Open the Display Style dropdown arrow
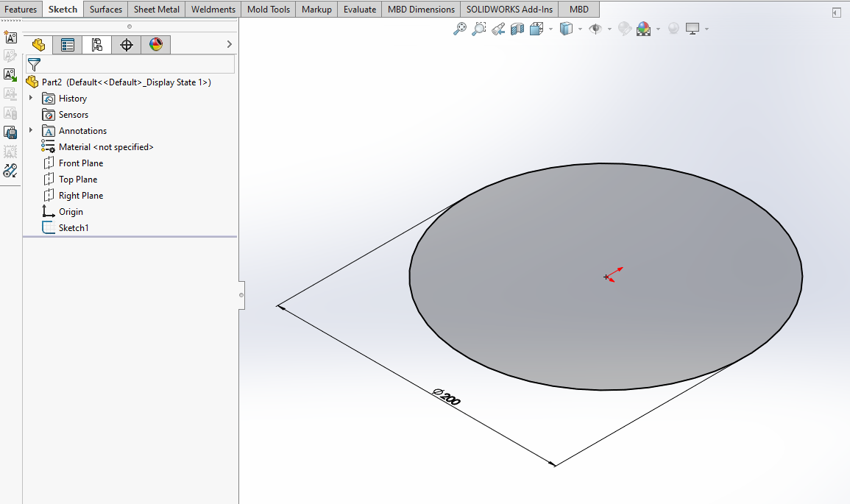Viewport: 850px width, 504px height. pos(580,29)
